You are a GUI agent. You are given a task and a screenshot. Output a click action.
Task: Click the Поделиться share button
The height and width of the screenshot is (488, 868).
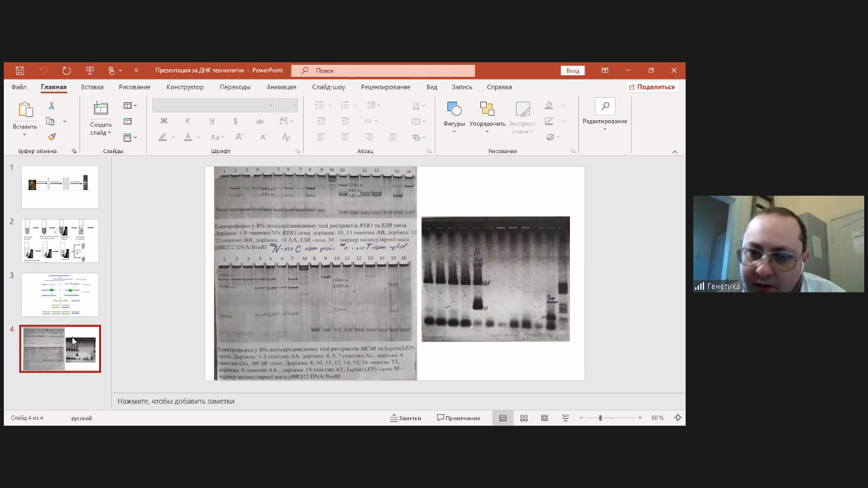tap(653, 87)
